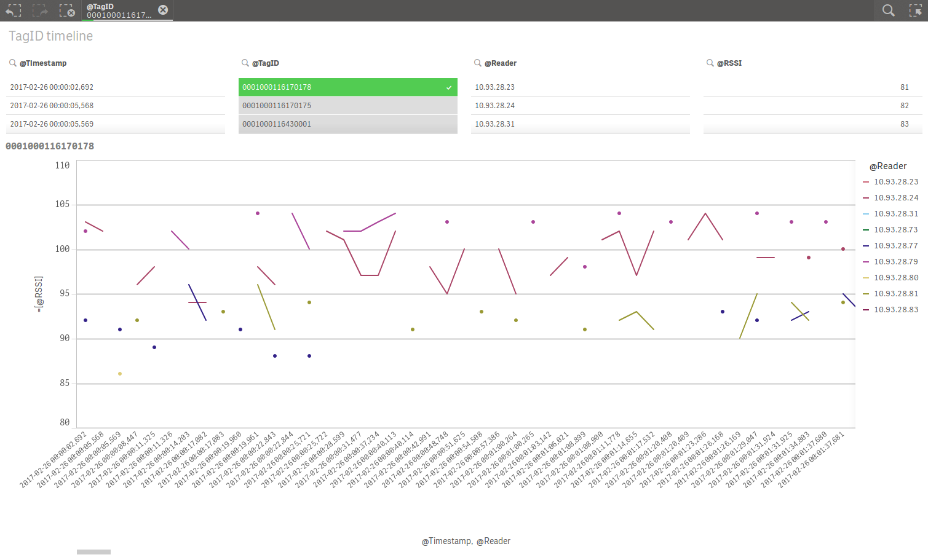Click the @Timestamp, @Reader axis title
The height and width of the screenshot is (560, 928).
tap(466, 541)
